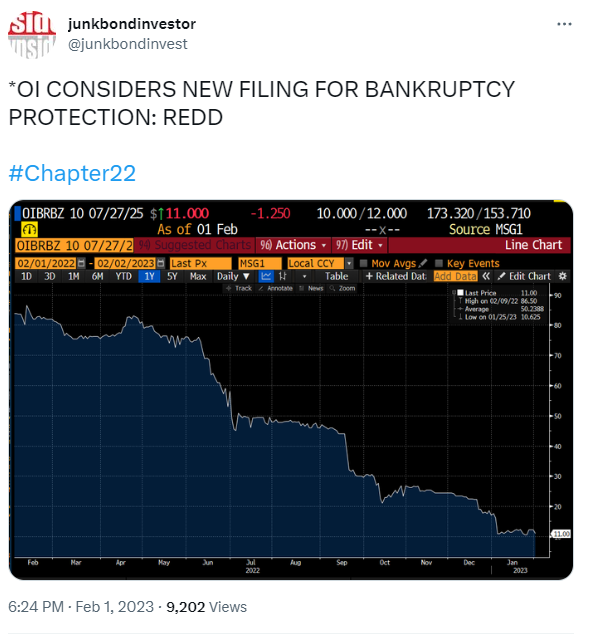Select the 5Y time range tab
Viewport: 590px width, 642px height.
pyautogui.click(x=172, y=276)
